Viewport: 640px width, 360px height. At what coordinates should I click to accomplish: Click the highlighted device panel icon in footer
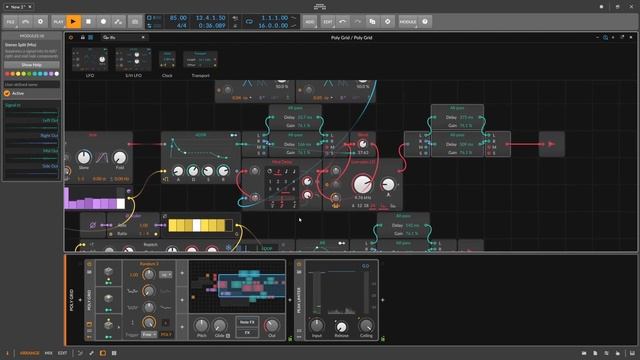point(103,353)
